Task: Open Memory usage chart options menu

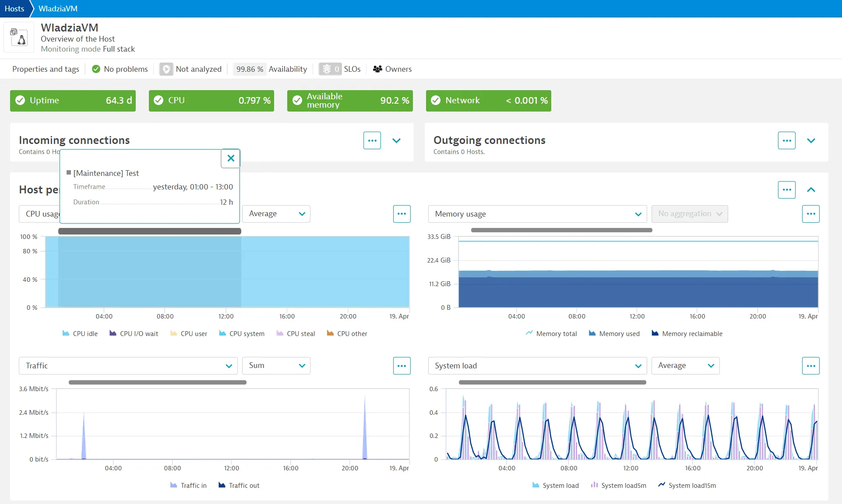Action: tap(810, 214)
